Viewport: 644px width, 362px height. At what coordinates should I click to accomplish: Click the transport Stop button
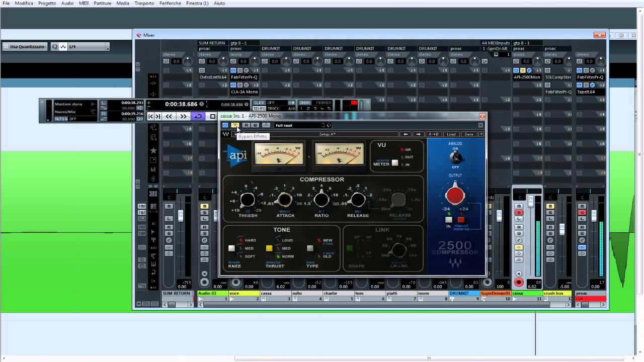(213, 116)
